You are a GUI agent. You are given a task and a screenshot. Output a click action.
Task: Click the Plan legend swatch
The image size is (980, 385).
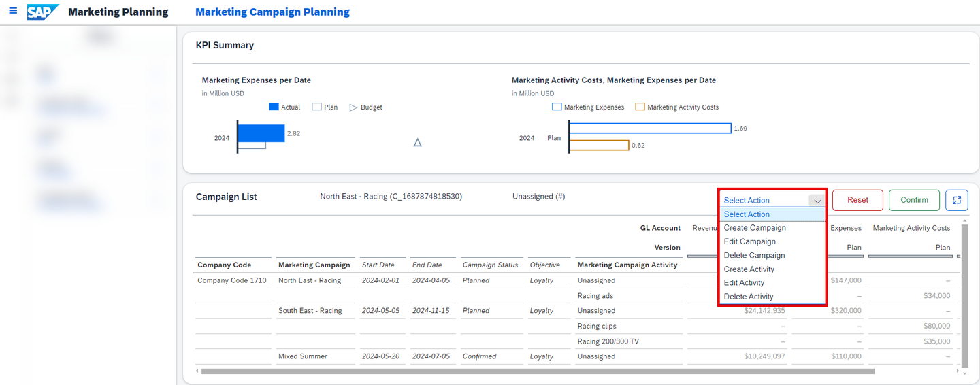tap(316, 107)
